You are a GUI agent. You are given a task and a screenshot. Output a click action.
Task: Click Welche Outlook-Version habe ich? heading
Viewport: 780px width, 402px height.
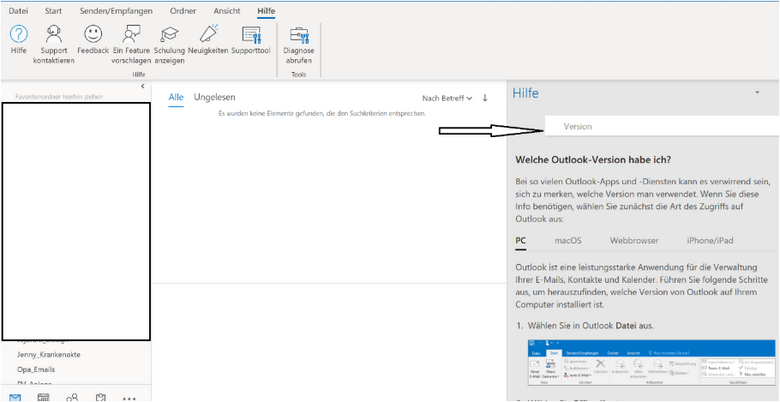pyautogui.click(x=593, y=160)
